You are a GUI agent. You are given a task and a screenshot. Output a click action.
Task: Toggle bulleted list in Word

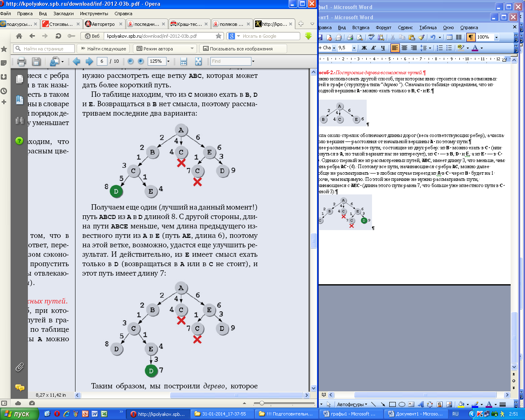coord(449,48)
